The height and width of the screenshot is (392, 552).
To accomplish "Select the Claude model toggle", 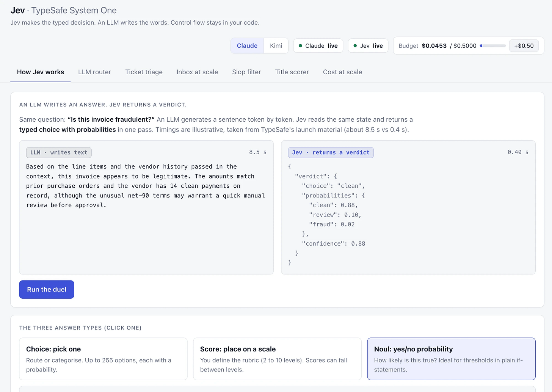I will coord(247,45).
